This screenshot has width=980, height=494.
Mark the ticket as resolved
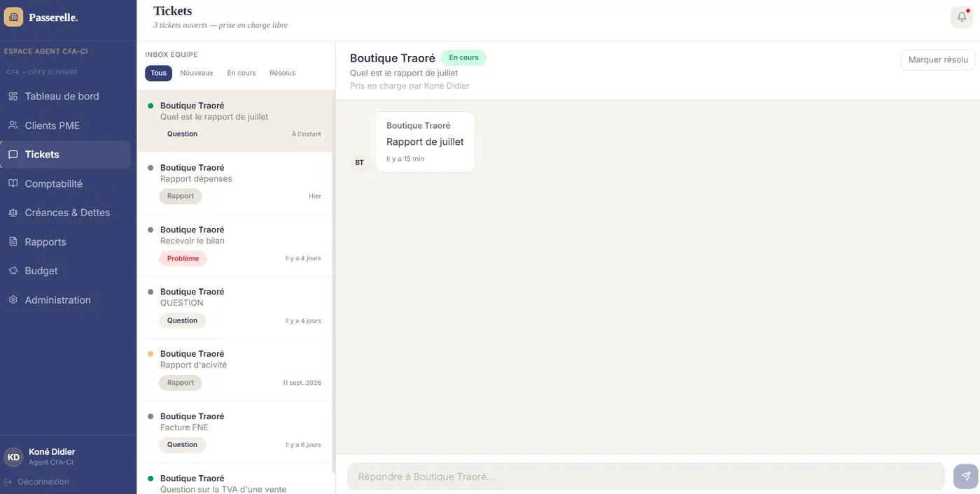[938, 60]
